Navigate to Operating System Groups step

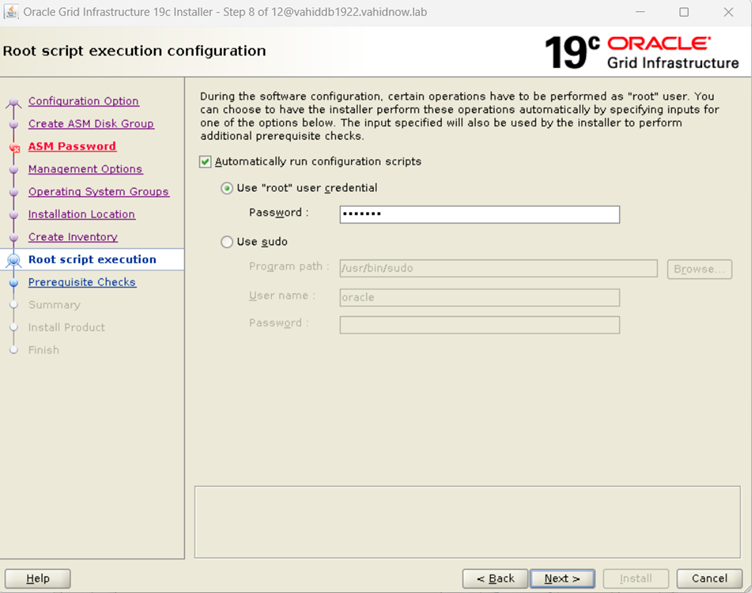click(98, 192)
